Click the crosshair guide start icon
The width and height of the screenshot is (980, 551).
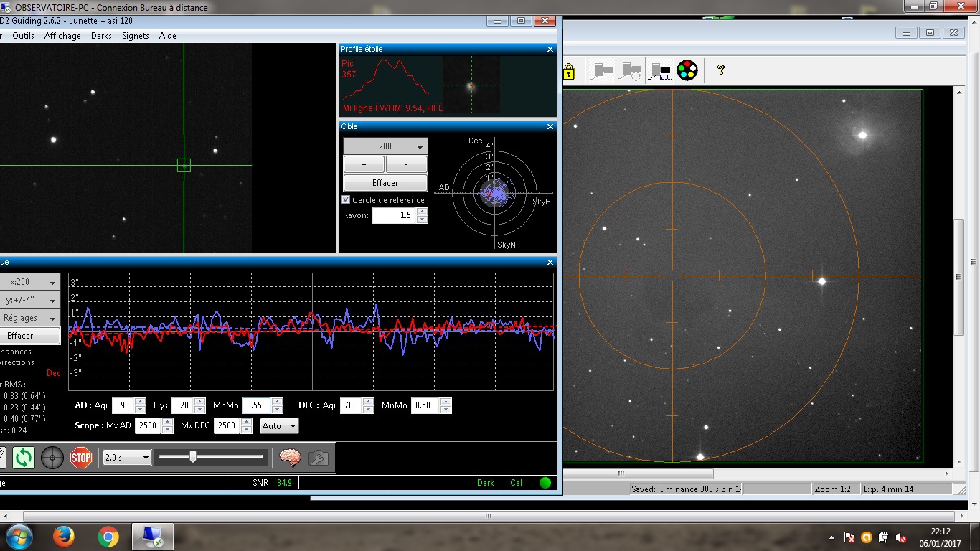[52, 457]
